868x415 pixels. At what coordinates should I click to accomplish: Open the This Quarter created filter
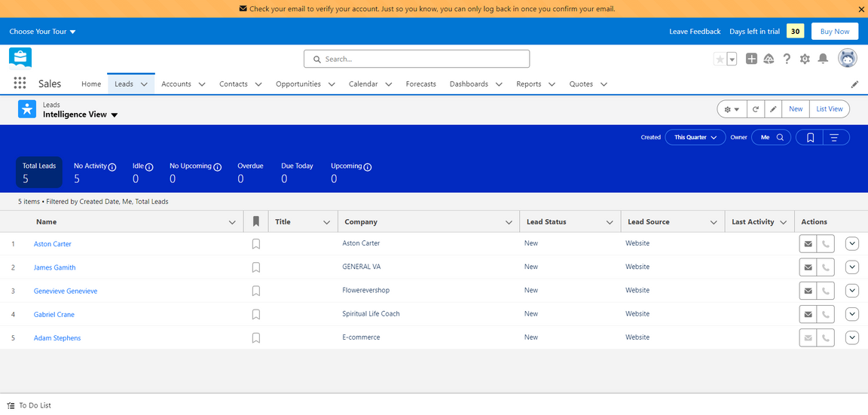coord(695,137)
